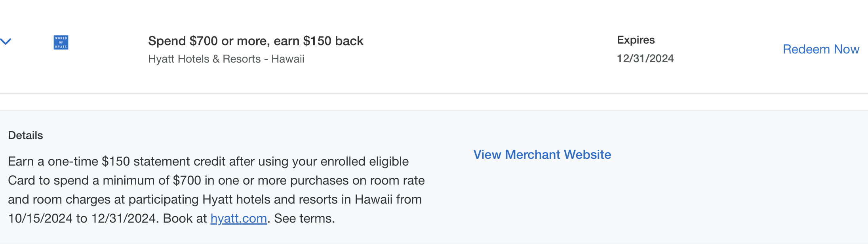Activate Redeem Now for the Hyatt offer
This screenshot has width=868, height=244.
click(820, 49)
